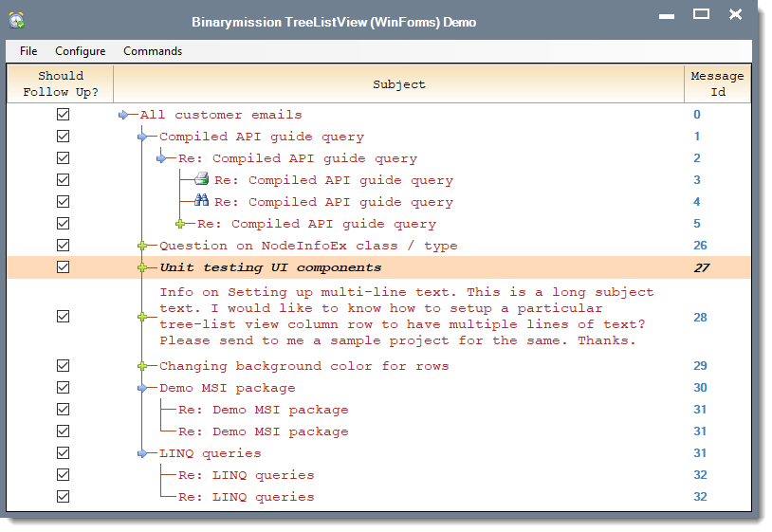Click message id 30 cell
This screenshot has width=772, height=532.
pos(700,388)
